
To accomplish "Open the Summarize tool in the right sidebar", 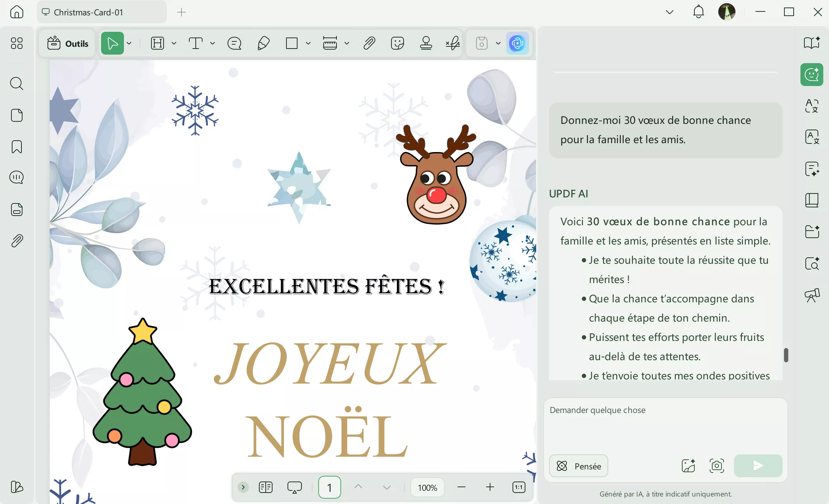I will point(812,169).
